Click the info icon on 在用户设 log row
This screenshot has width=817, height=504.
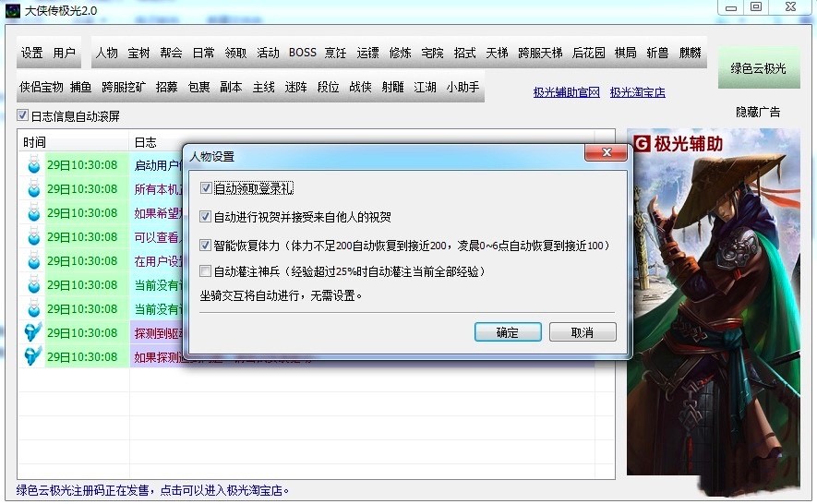point(34,261)
